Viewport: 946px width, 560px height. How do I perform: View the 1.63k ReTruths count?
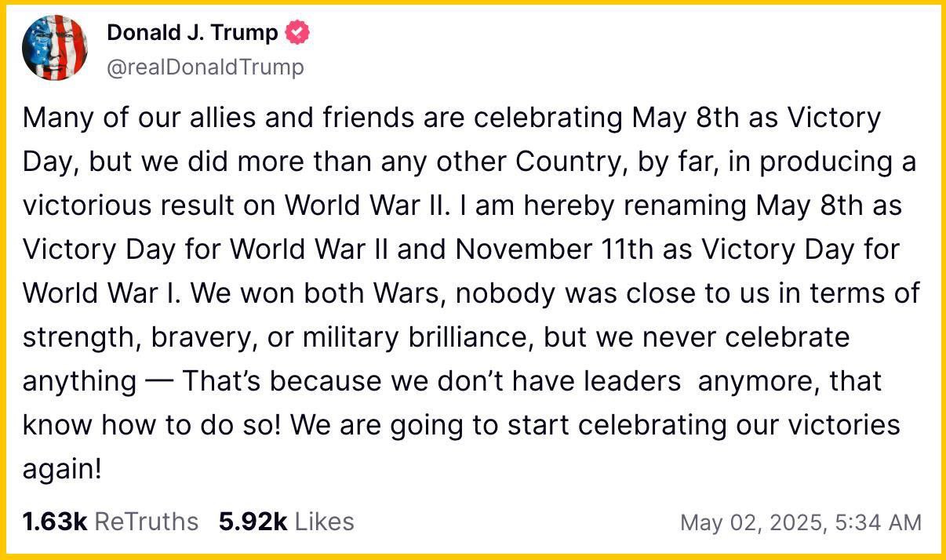click(55, 522)
